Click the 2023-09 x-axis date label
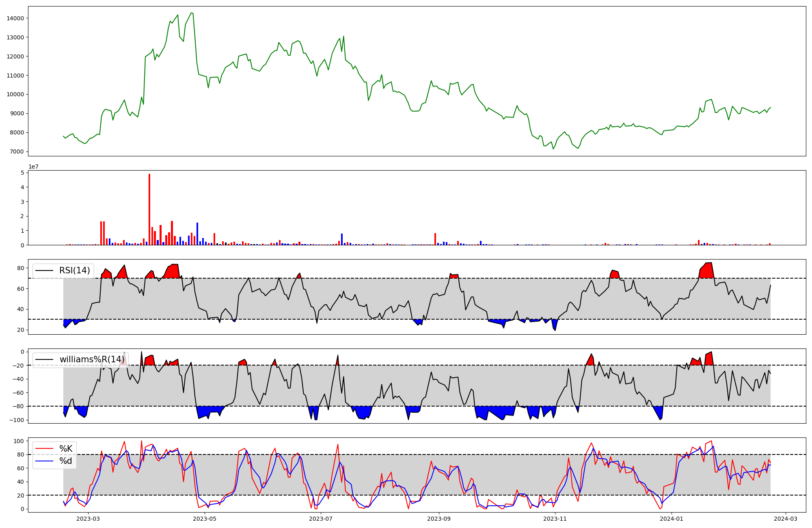The width and height of the screenshot is (812, 528). click(x=439, y=519)
